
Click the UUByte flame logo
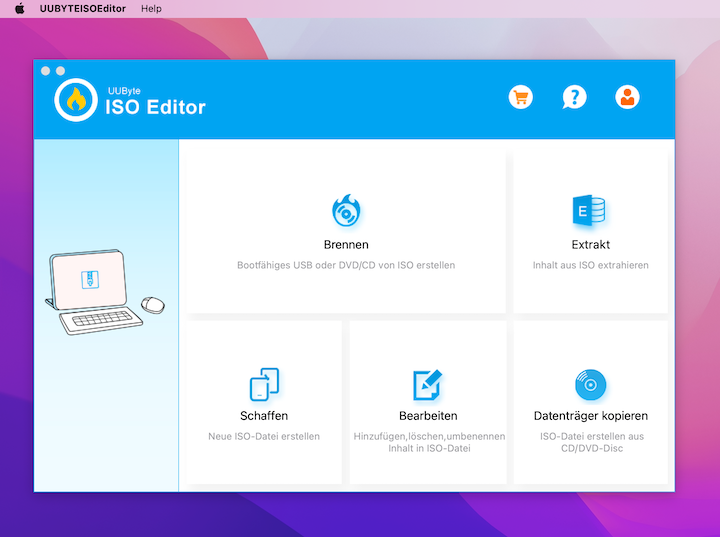click(76, 100)
